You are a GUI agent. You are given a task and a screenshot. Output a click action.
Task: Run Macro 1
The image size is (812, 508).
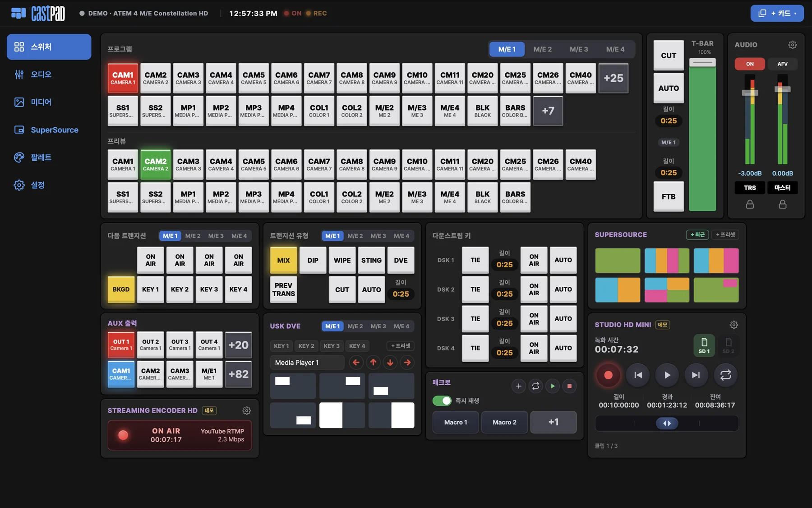tap(456, 422)
